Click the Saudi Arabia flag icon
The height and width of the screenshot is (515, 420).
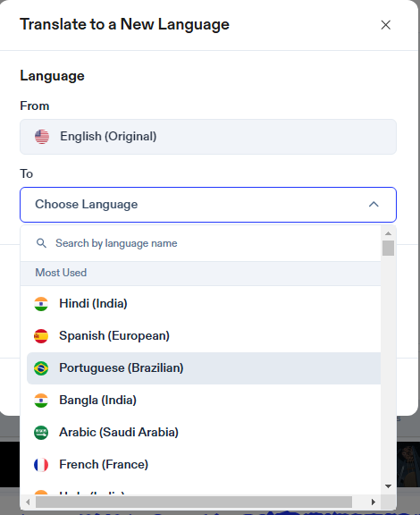tap(41, 433)
